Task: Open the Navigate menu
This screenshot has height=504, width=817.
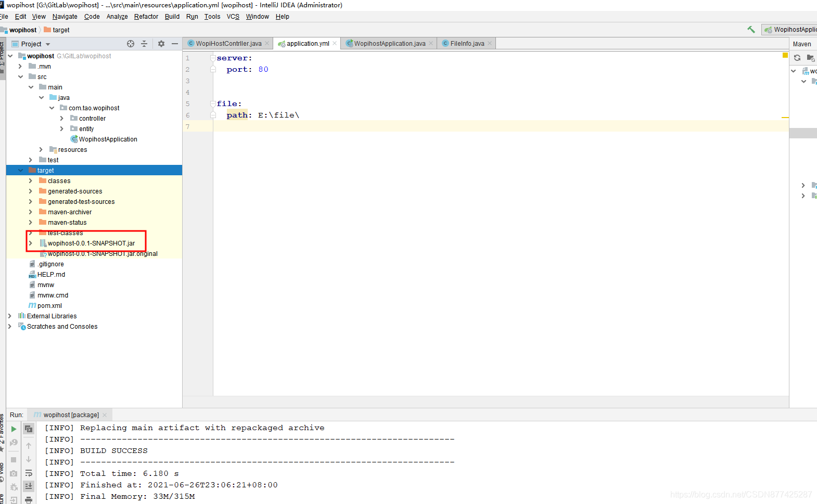Action: coord(65,17)
